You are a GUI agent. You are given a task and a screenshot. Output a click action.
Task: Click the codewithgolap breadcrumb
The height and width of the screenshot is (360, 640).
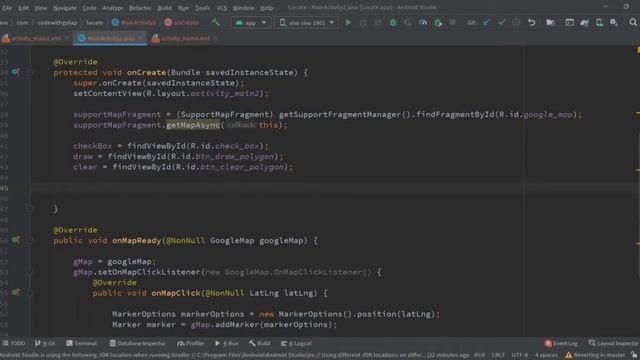(x=57, y=22)
